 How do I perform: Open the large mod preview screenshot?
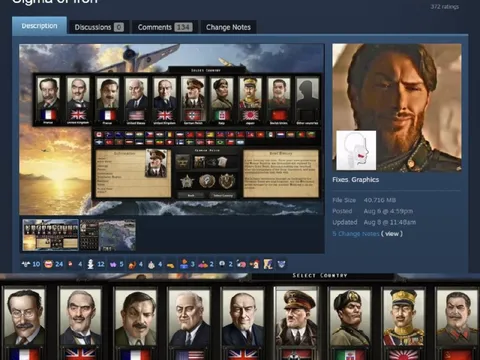point(172,129)
